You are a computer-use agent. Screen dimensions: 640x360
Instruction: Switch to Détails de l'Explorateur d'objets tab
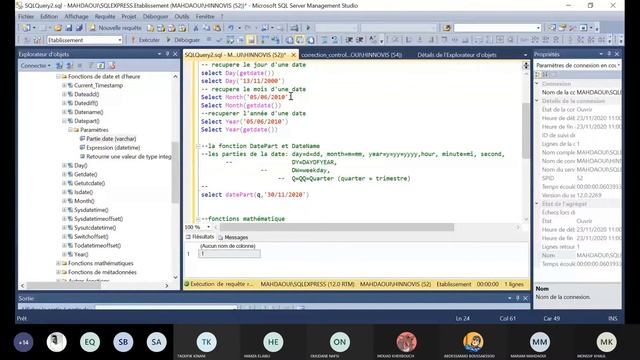(x=457, y=55)
